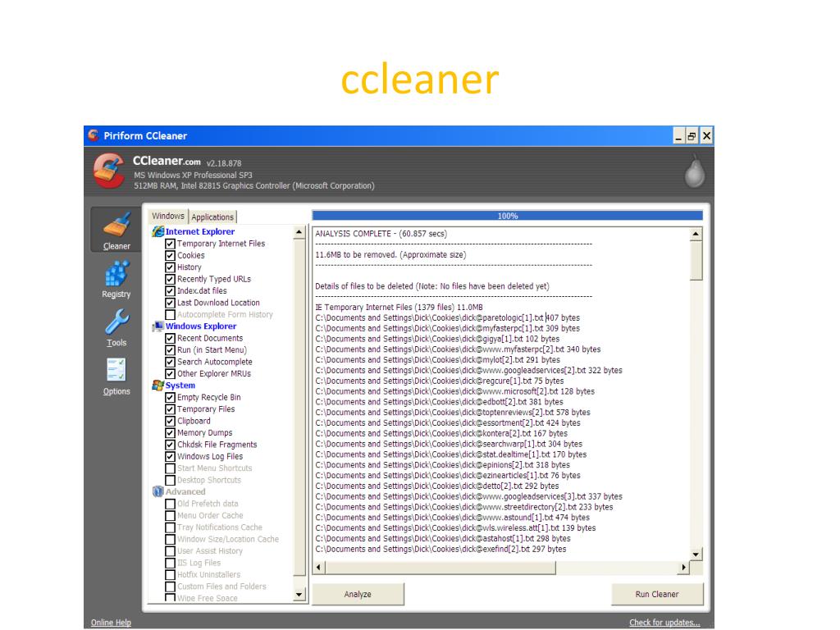Toggle Run (in Start Menu) checkbox
840x630 pixels.
pyautogui.click(x=170, y=350)
